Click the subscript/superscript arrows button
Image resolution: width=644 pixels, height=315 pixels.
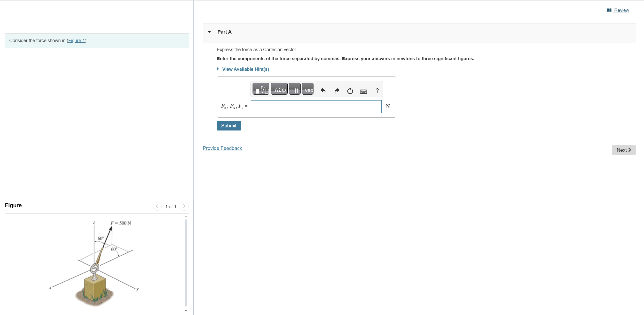click(x=295, y=89)
